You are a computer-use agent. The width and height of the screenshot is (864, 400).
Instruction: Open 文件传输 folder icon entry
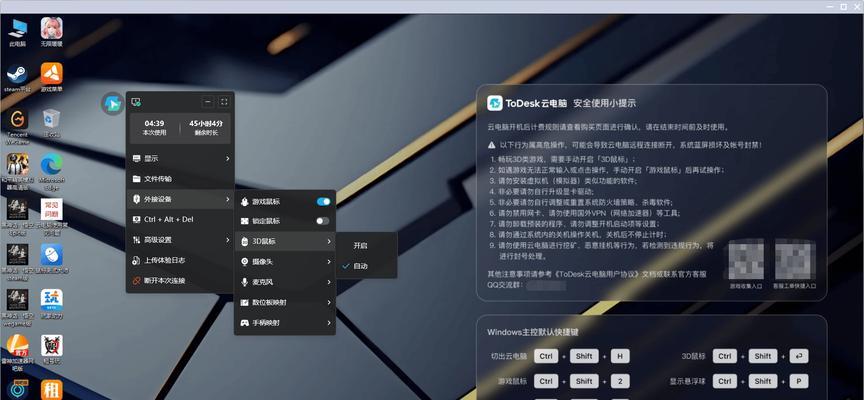(137, 179)
